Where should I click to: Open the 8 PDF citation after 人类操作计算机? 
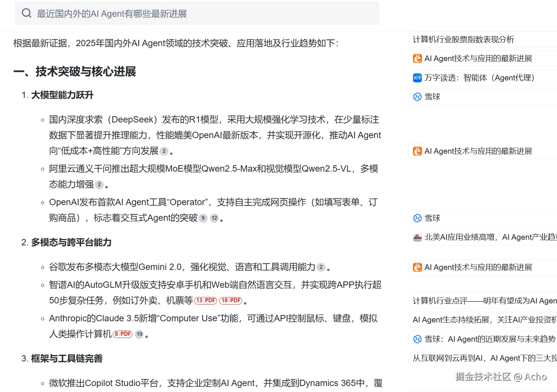pyautogui.click(x=123, y=334)
